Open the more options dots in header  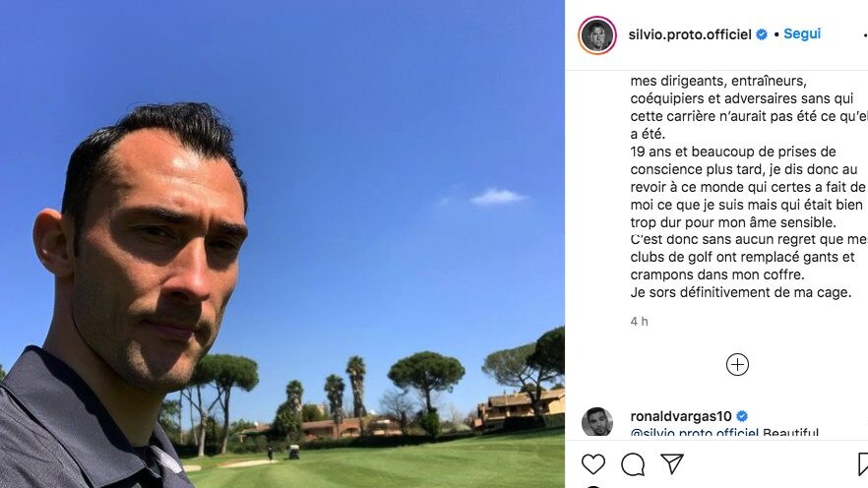pos(865,34)
